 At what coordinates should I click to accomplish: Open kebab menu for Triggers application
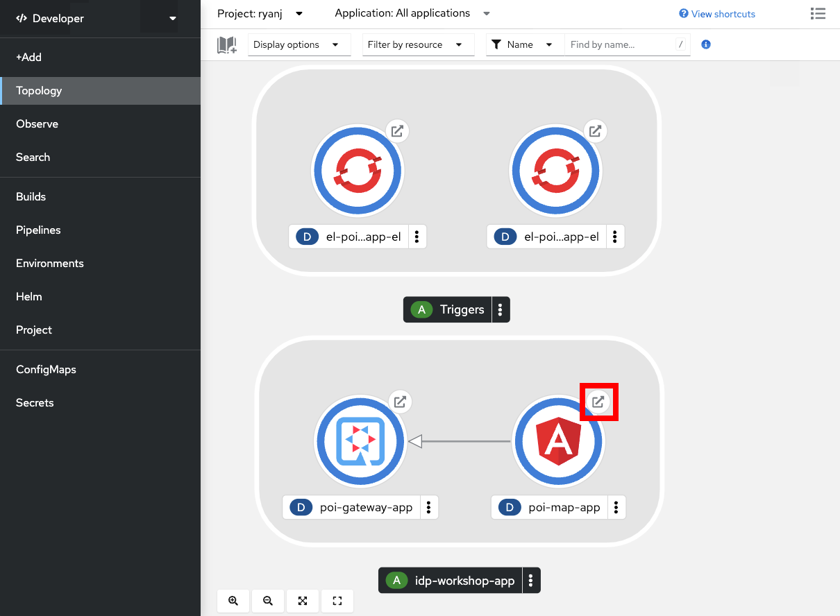click(501, 309)
